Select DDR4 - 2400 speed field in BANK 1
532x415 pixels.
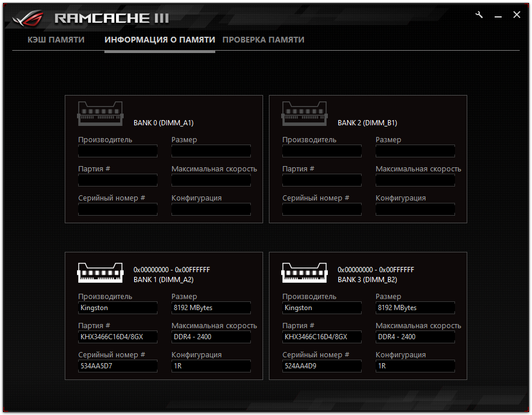[211, 337]
